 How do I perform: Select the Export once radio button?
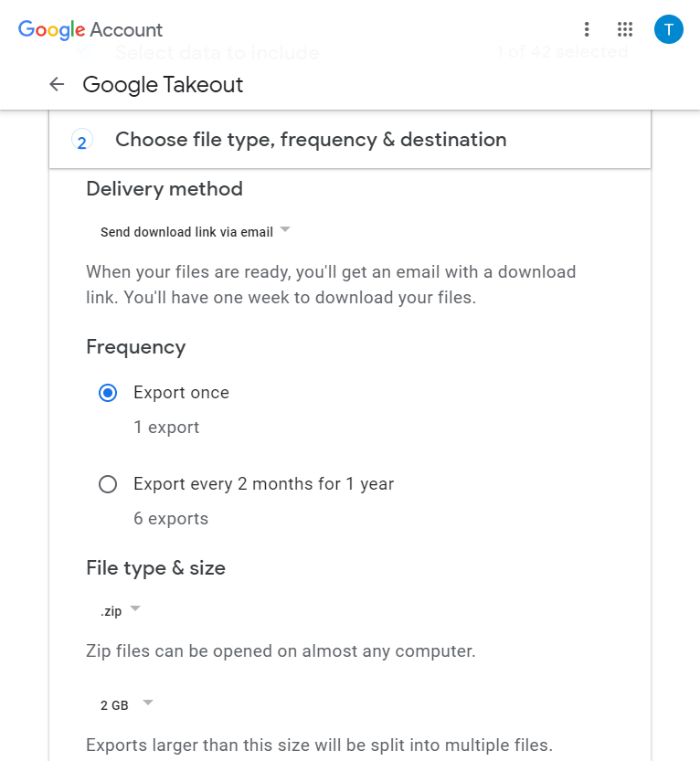(x=108, y=393)
